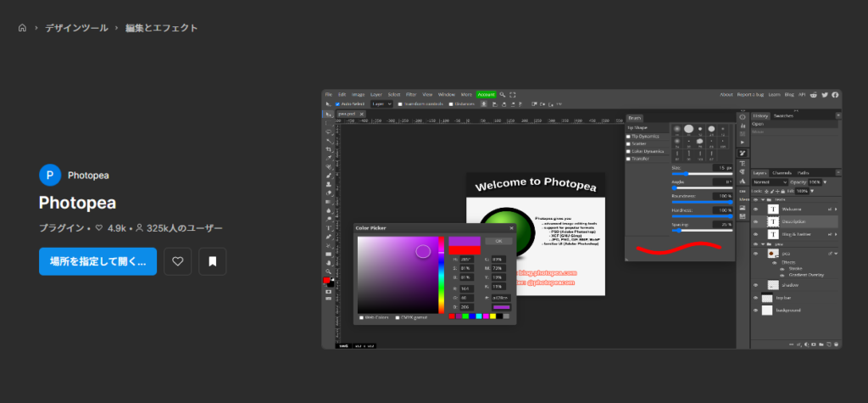Click the search magnifier in menu bar
Screen dimensions: 868x403
click(502, 95)
